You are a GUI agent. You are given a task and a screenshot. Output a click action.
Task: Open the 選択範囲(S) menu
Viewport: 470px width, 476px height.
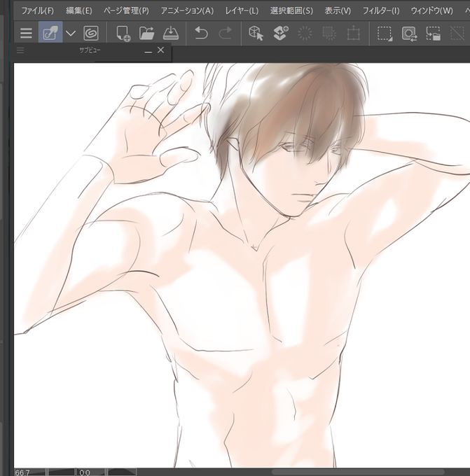click(291, 11)
